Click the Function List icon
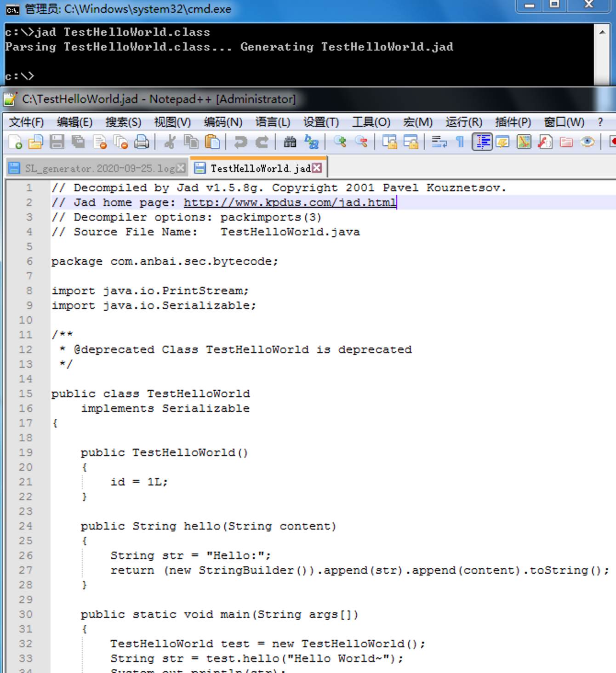The width and height of the screenshot is (616, 673). click(545, 142)
